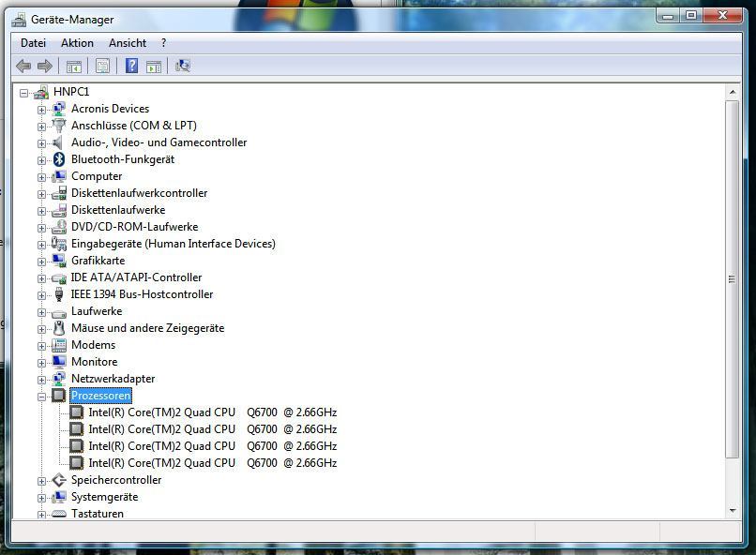Open the ? help menu
Viewport: 756px width, 555px height.
coord(164,43)
